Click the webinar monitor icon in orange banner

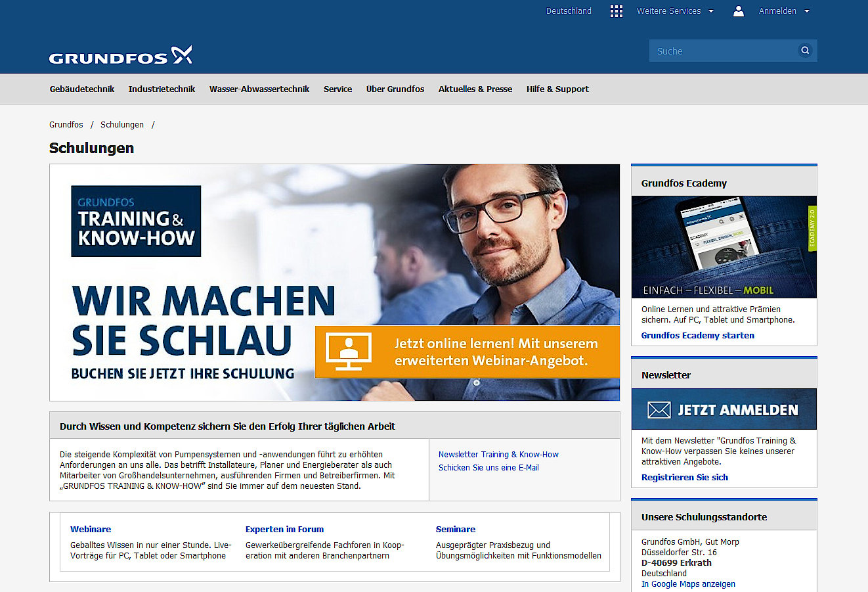click(x=349, y=352)
